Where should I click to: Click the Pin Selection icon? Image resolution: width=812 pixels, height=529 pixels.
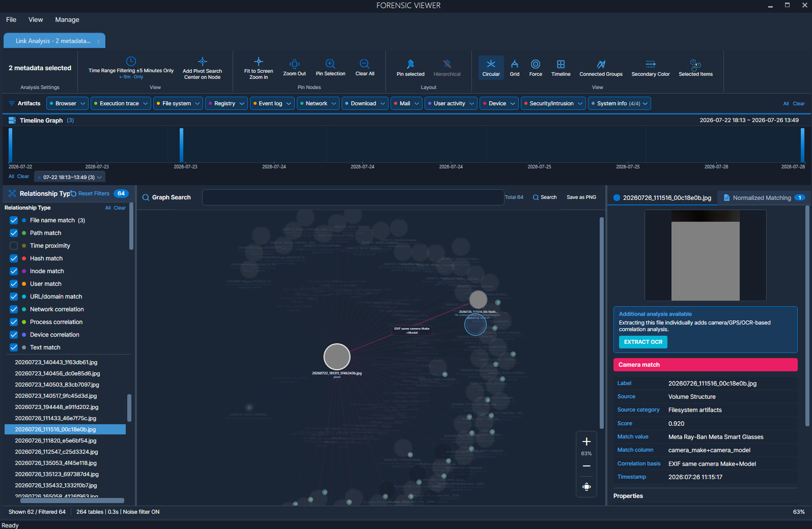tap(330, 64)
